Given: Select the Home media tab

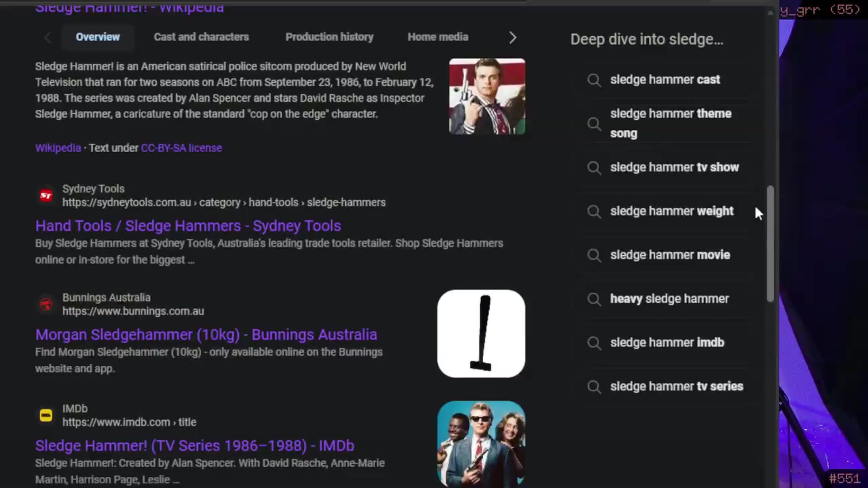Looking at the screenshot, I should coord(438,37).
